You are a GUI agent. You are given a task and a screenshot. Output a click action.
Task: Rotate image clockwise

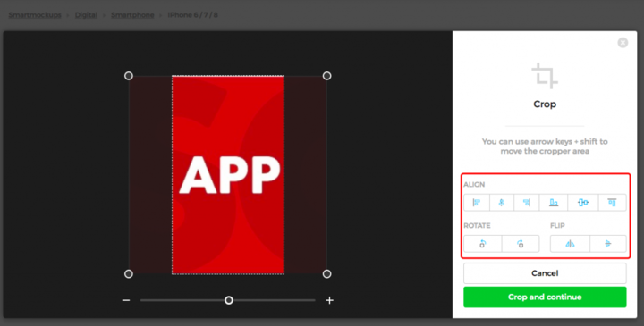(521, 244)
